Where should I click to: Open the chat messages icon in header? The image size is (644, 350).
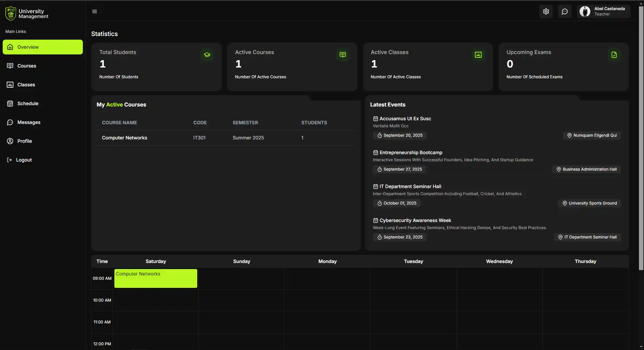click(x=565, y=11)
